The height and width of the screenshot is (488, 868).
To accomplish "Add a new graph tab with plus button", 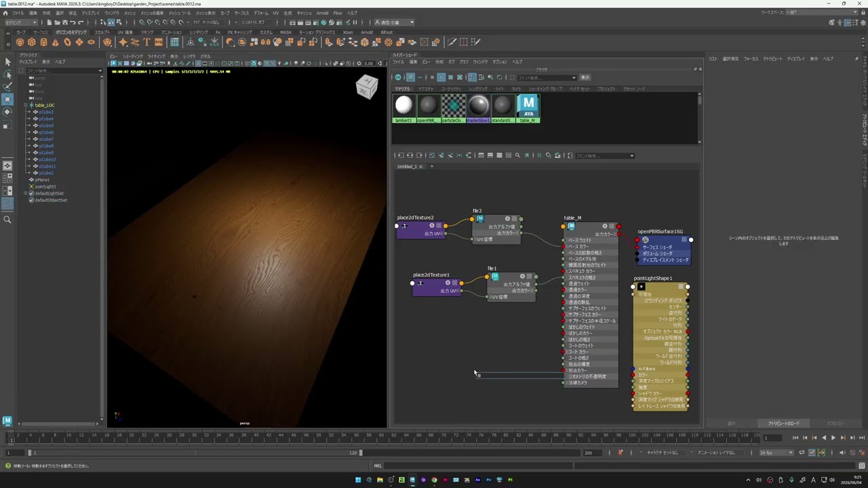I will pos(431,166).
